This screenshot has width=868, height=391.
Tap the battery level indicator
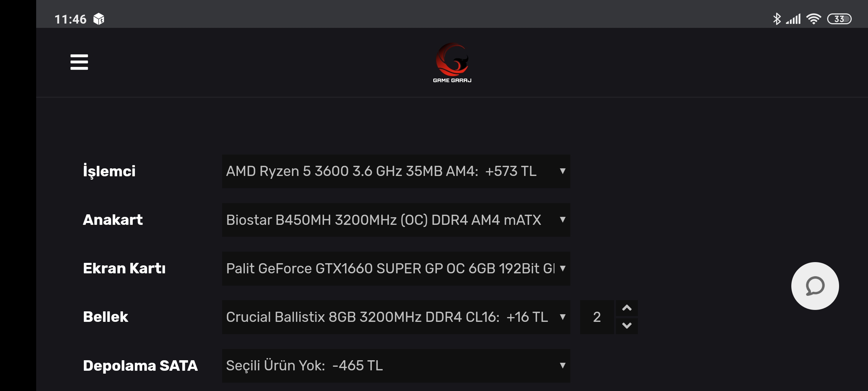coord(839,19)
